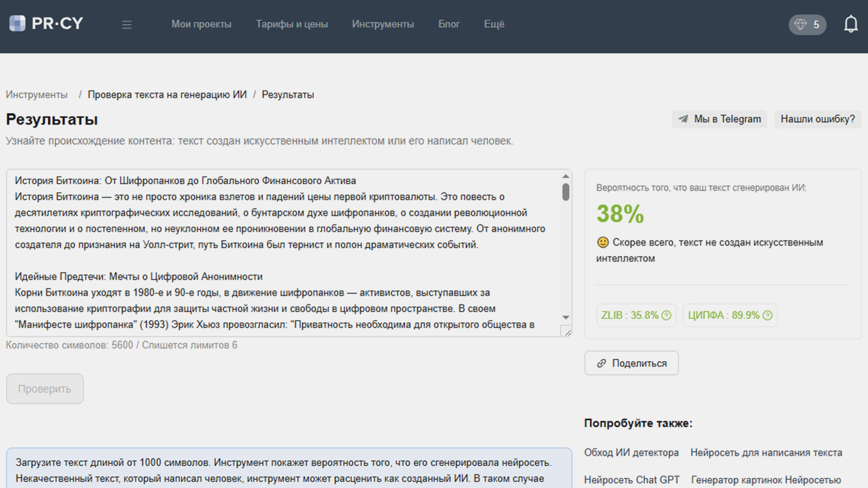
Task: Click the PR-CY logo icon
Action: (x=17, y=24)
